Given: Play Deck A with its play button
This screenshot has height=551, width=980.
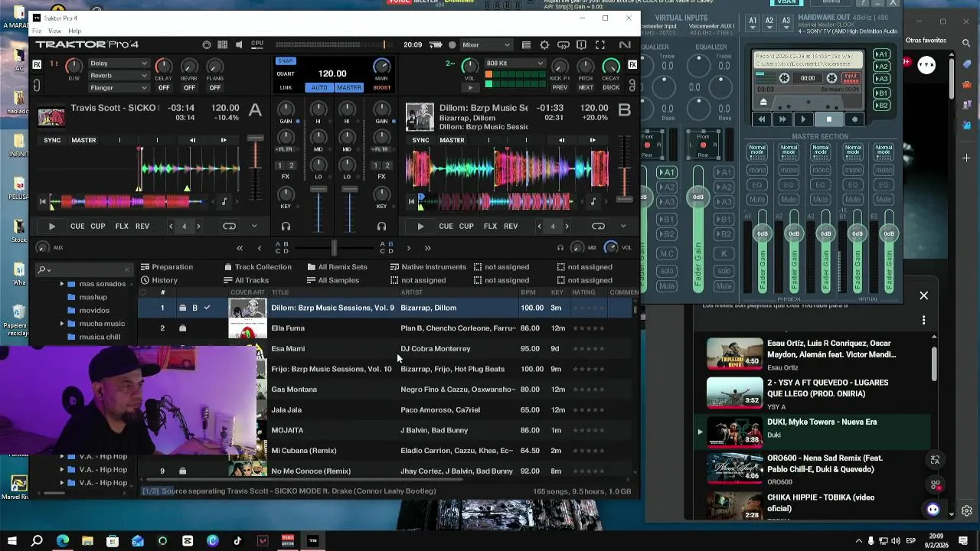Looking at the screenshot, I should pyautogui.click(x=51, y=227).
